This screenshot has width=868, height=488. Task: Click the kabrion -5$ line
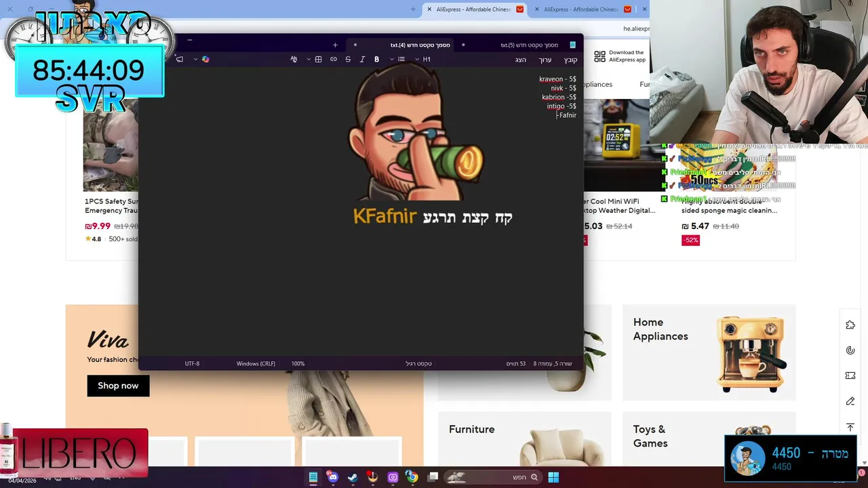tap(559, 97)
